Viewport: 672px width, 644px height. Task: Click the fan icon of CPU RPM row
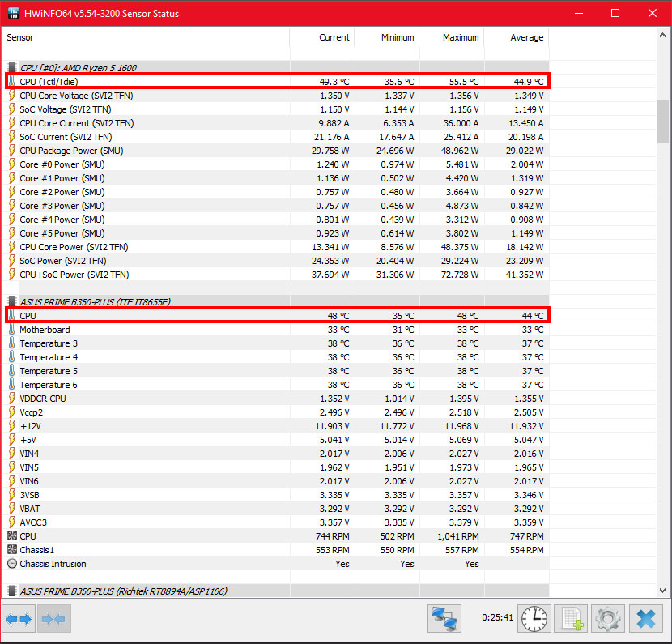coord(12,536)
